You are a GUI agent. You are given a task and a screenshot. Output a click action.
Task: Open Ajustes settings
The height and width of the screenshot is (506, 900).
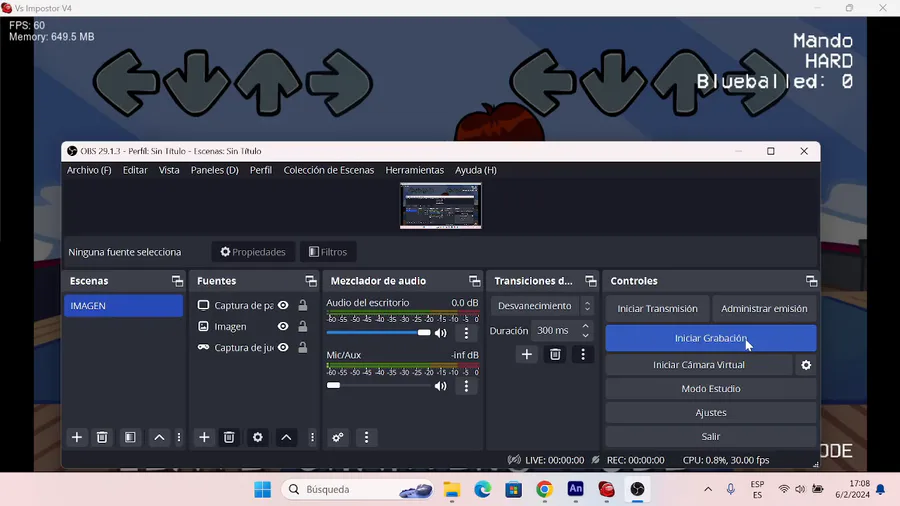(711, 413)
